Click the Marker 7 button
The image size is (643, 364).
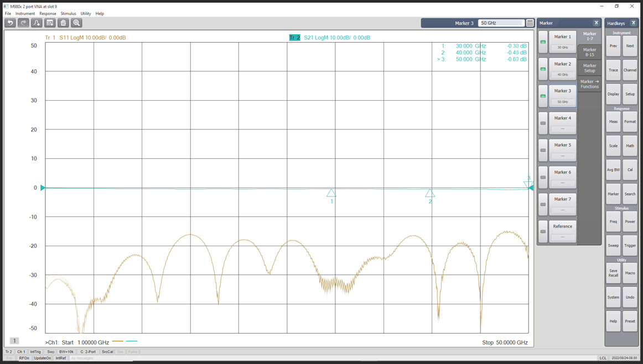click(x=563, y=205)
